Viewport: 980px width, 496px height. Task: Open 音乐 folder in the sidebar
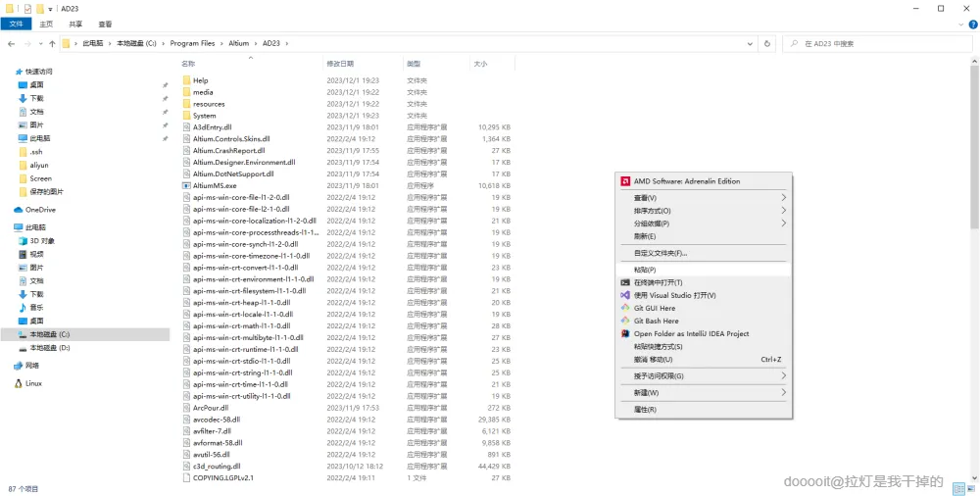(x=31, y=307)
